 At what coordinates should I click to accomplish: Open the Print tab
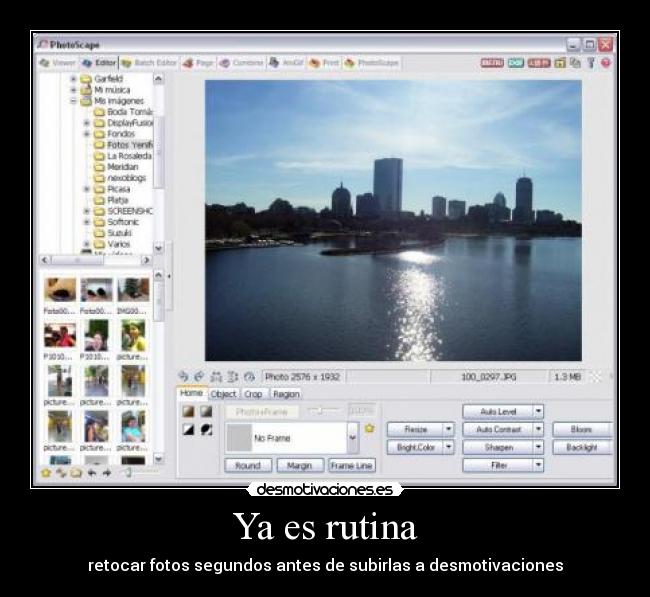(x=325, y=63)
